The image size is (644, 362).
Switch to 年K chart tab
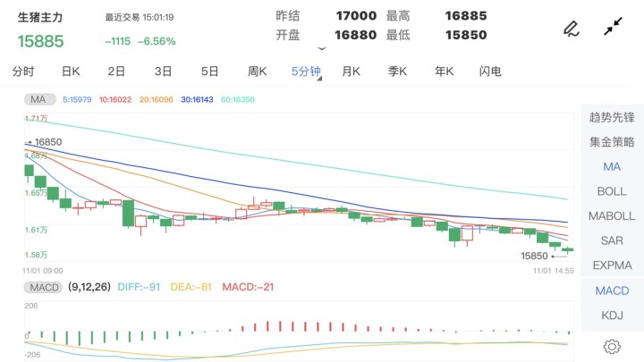tap(444, 72)
